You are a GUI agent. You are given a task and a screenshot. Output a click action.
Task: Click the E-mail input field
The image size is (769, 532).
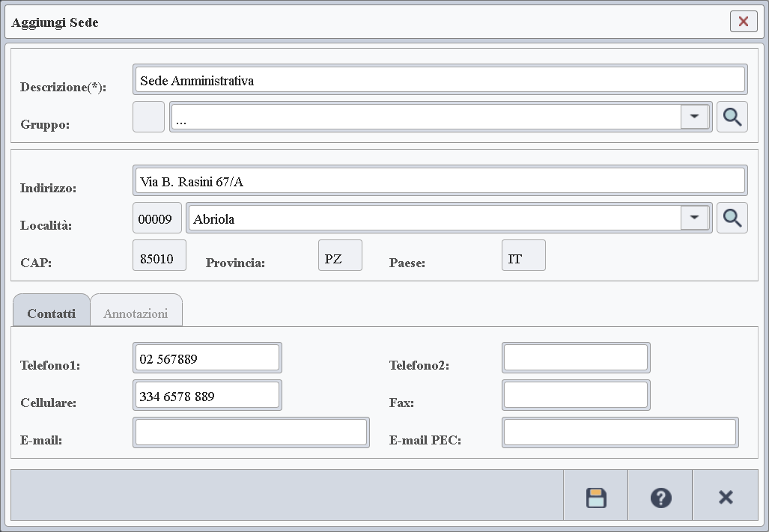pos(251,432)
